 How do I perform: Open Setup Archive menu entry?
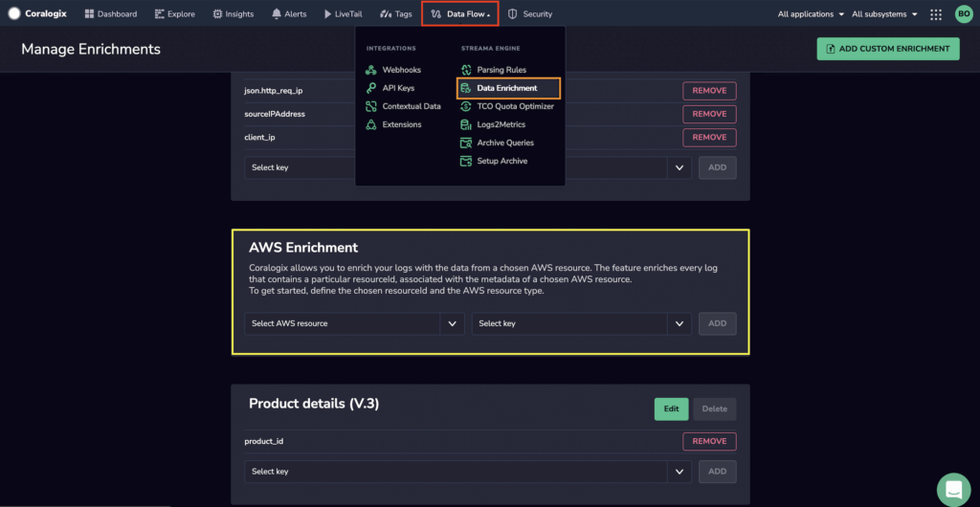tap(494, 161)
